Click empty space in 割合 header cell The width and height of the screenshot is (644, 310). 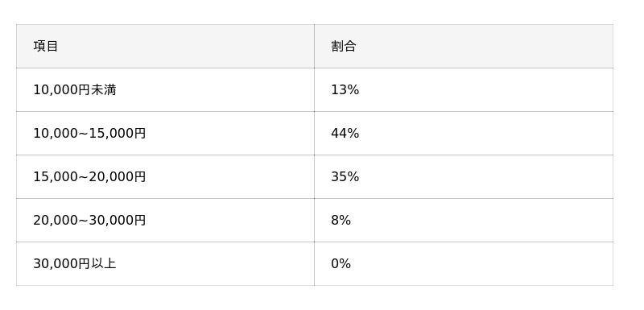(x=485, y=46)
